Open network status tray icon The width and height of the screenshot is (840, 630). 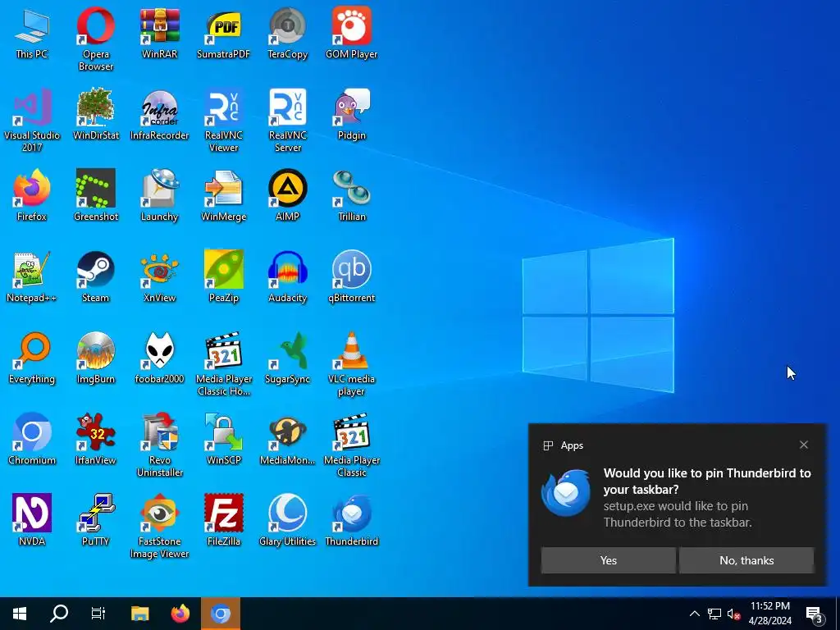tap(714, 614)
